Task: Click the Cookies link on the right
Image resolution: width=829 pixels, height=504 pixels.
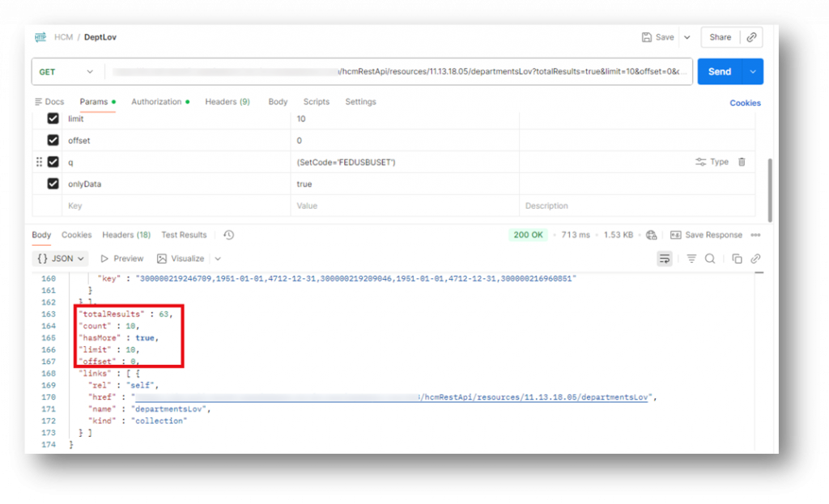Action: 745,103
